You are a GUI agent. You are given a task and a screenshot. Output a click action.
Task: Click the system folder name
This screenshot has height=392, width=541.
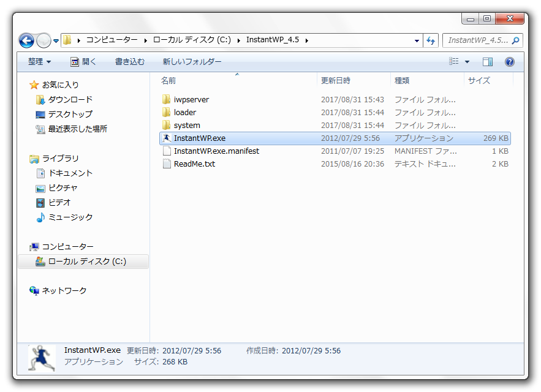pos(187,126)
